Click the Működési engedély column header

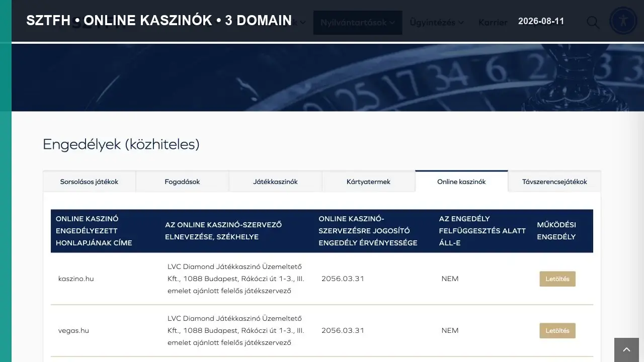(x=556, y=231)
